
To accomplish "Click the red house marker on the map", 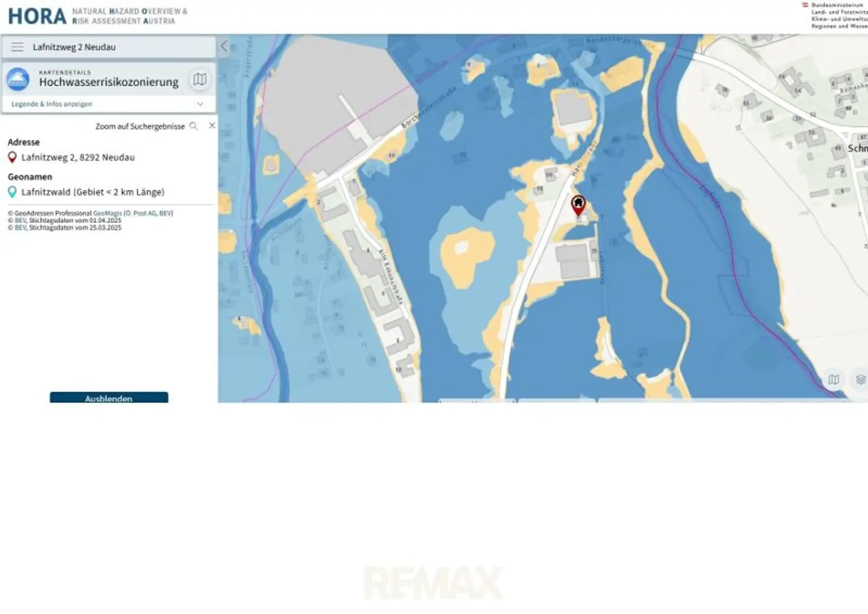I will click(x=578, y=204).
